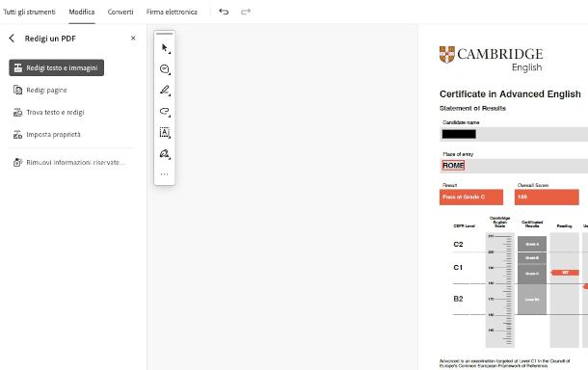Click the Overall Score orange box
588x370 pixels.
[x=547, y=198]
